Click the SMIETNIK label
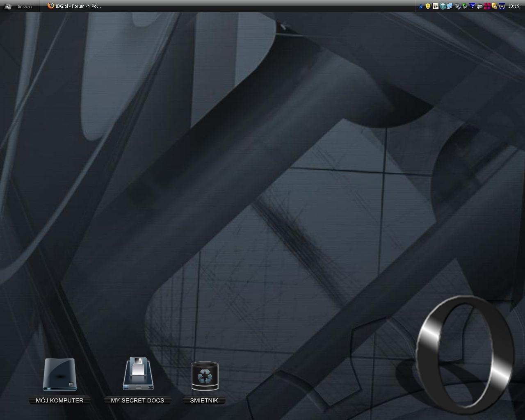Screen dimensions: 525x420 pyautogui.click(x=204, y=400)
